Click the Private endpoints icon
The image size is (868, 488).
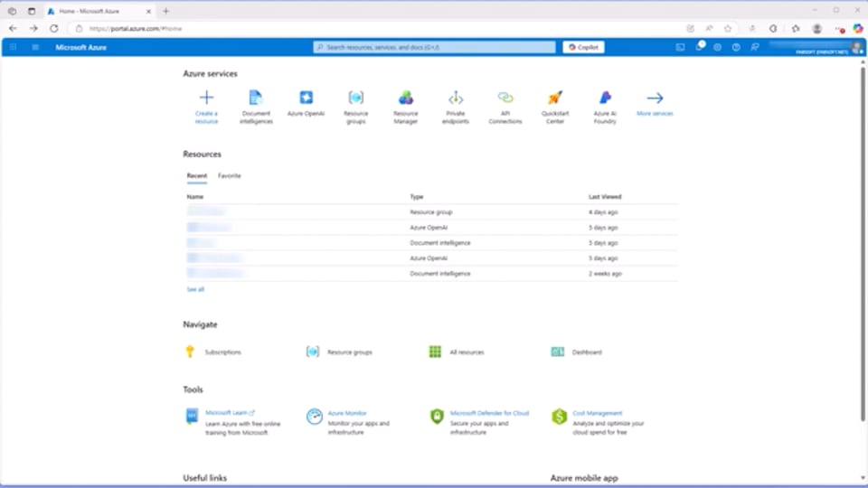pyautogui.click(x=456, y=98)
